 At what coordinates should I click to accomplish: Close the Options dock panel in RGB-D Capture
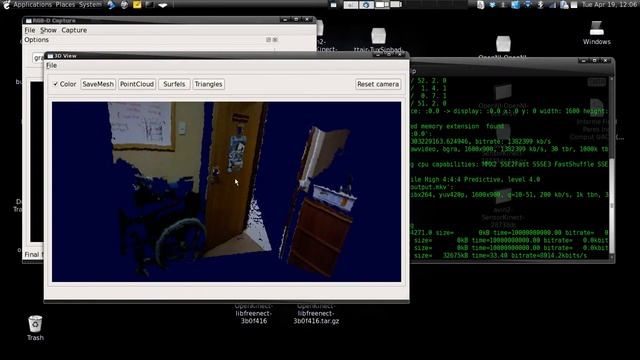tap(275, 40)
